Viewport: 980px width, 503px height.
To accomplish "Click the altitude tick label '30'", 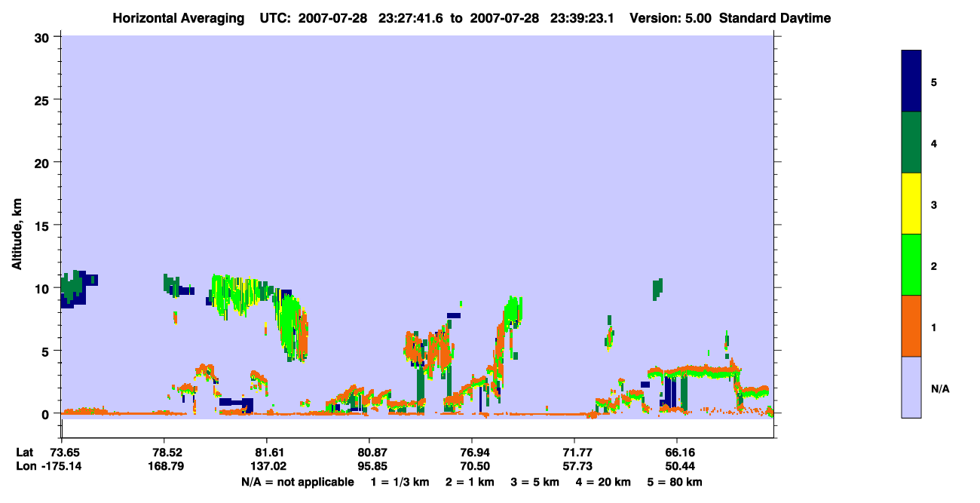I will coord(44,37).
